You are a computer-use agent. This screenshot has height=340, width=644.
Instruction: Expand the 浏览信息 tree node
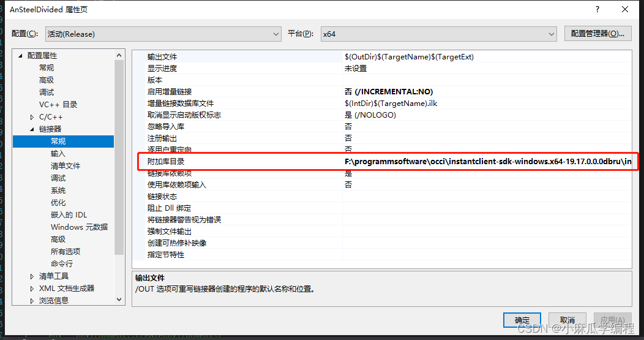tap(32, 301)
